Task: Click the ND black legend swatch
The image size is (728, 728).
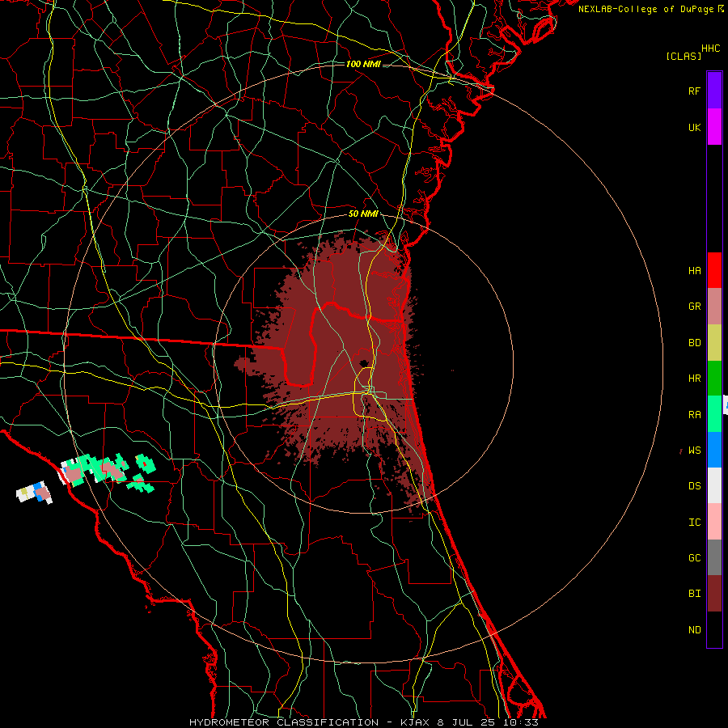Action: tap(714, 629)
